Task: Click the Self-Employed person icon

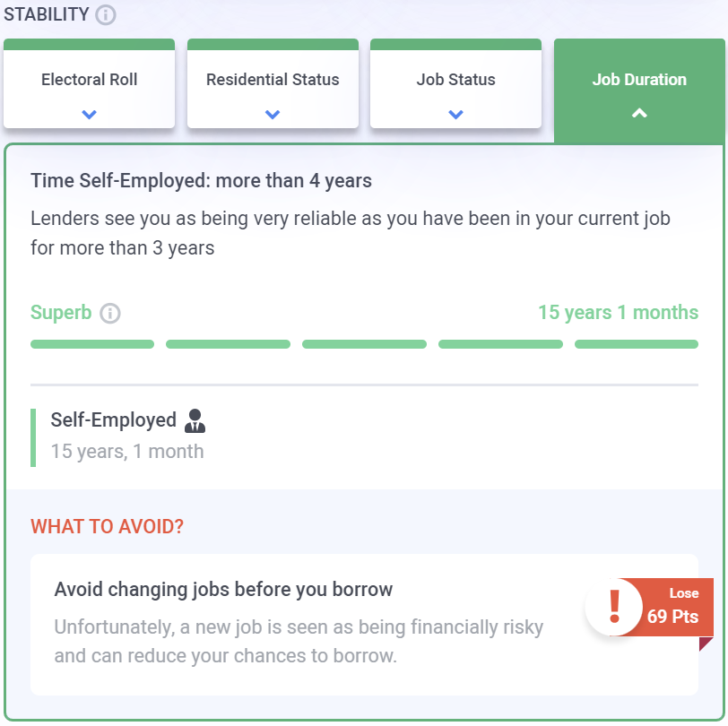Action: point(195,420)
